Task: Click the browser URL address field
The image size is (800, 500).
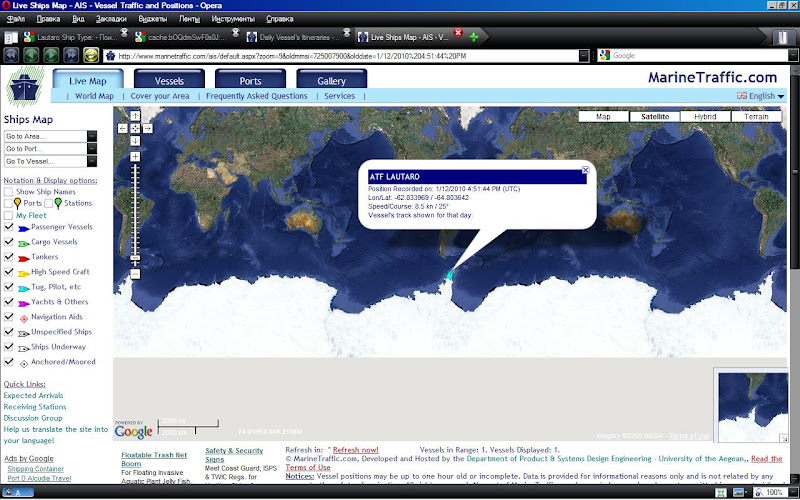Action: (347, 56)
